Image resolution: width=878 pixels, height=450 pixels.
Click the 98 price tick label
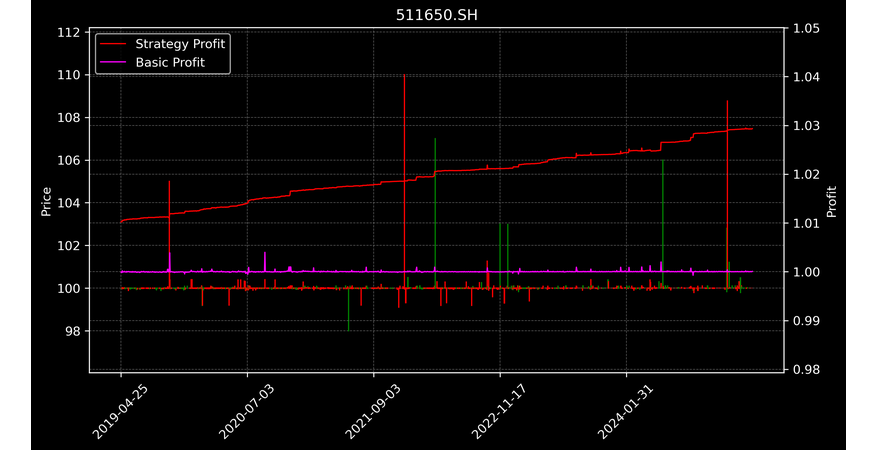point(73,331)
